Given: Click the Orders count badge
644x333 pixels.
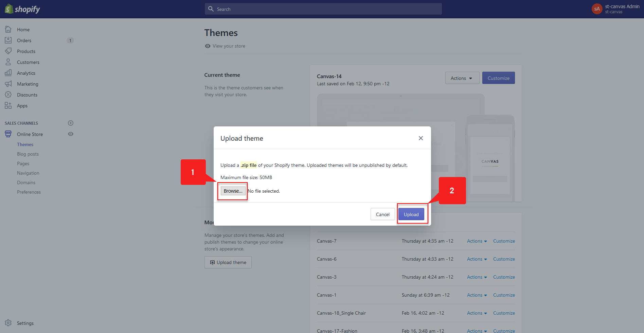Looking at the screenshot, I should click(x=70, y=40).
